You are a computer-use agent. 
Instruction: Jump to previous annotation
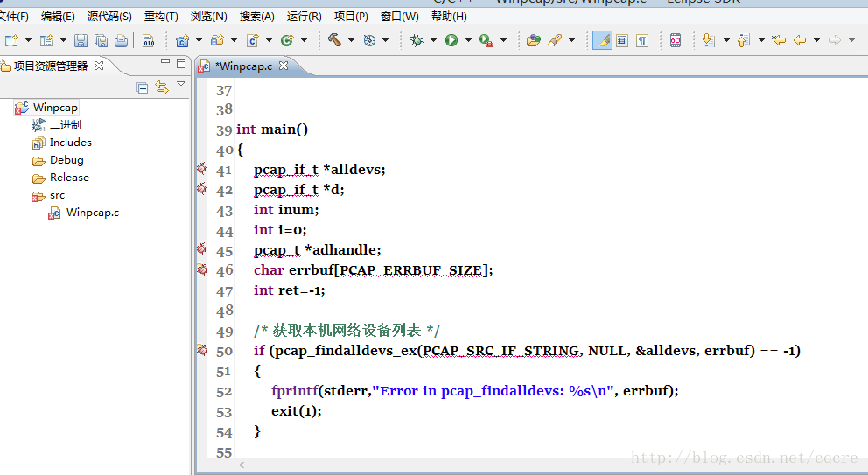click(x=744, y=40)
